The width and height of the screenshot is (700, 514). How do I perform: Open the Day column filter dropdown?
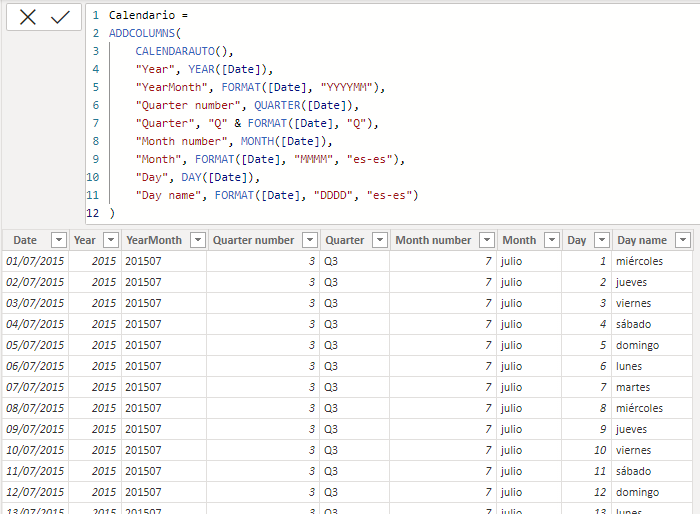[x=601, y=240]
